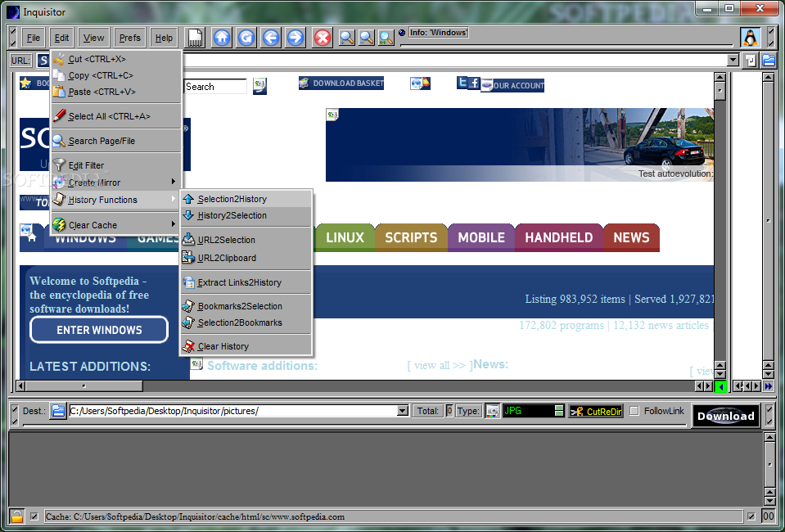The height and width of the screenshot is (532, 785).
Task: Open the Prefs menu
Action: [129, 38]
